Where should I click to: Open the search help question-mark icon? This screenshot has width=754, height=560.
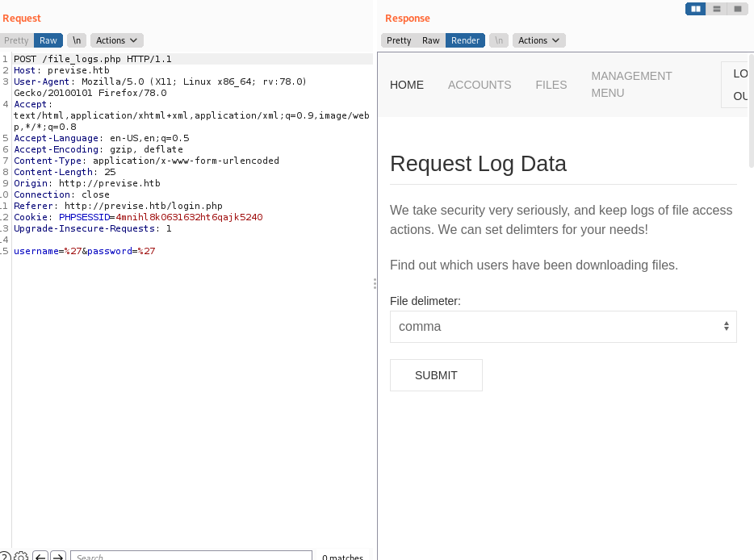pos(5,557)
